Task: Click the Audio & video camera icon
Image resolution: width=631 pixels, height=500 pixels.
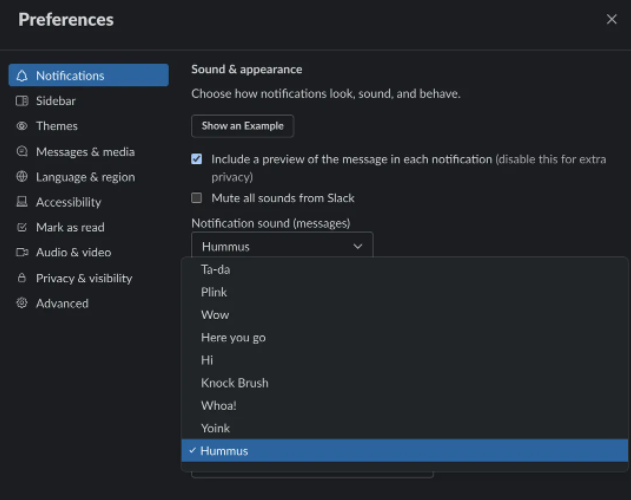Action: (22, 253)
